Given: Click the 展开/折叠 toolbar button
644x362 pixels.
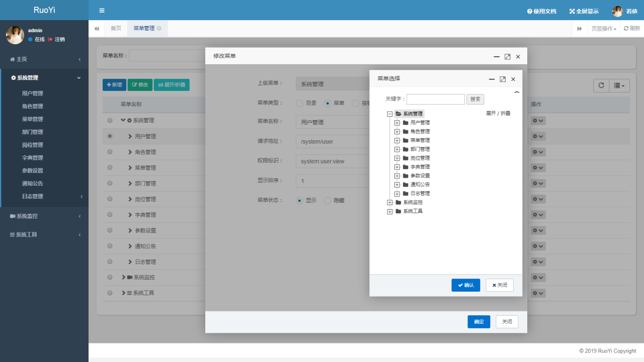Looking at the screenshot, I should coord(172,85).
